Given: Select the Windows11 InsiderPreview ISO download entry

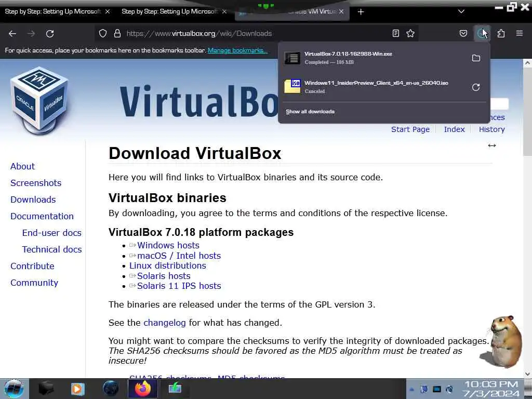Looking at the screenshot, I should (x=375, y=87).
